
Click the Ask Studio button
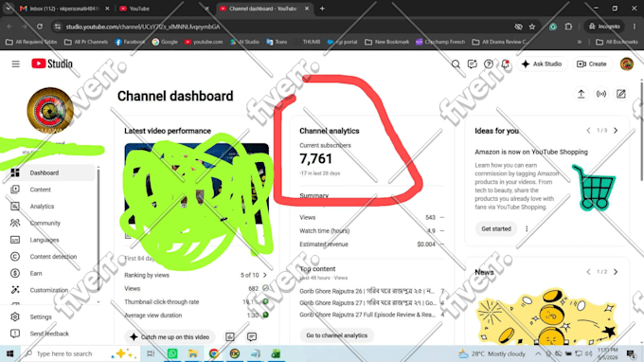[x=542, y=64]
